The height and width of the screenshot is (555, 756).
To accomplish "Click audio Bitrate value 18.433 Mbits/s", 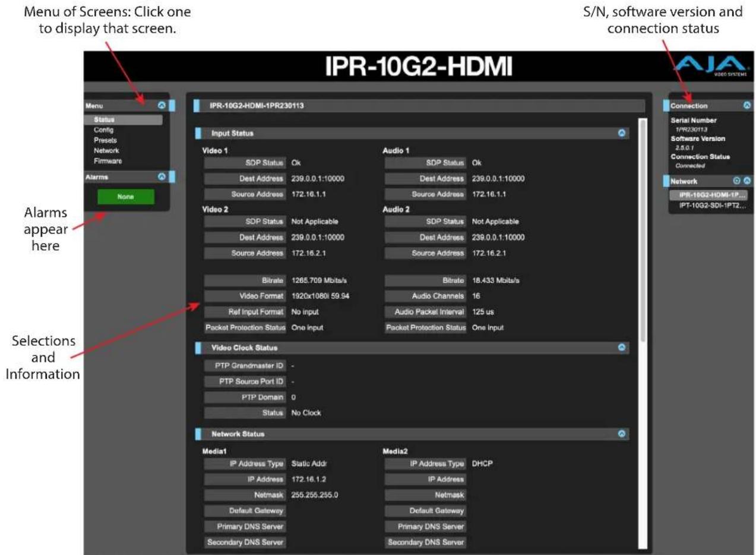I will [496, 280].
